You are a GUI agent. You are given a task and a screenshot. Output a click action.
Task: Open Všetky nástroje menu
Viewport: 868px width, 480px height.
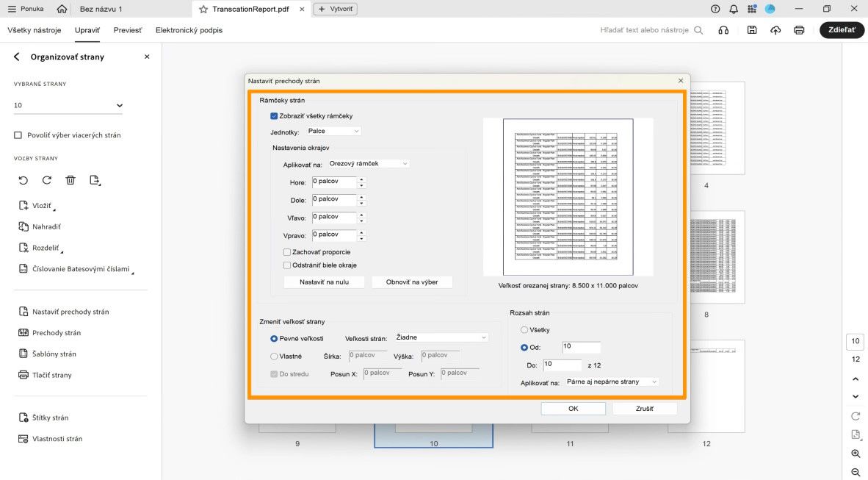35,30
